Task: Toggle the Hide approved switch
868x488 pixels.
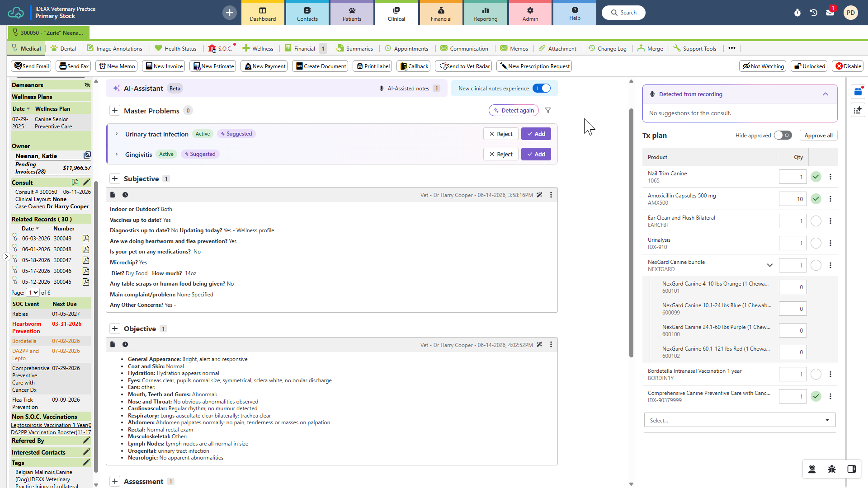Action: pos(783,136)
